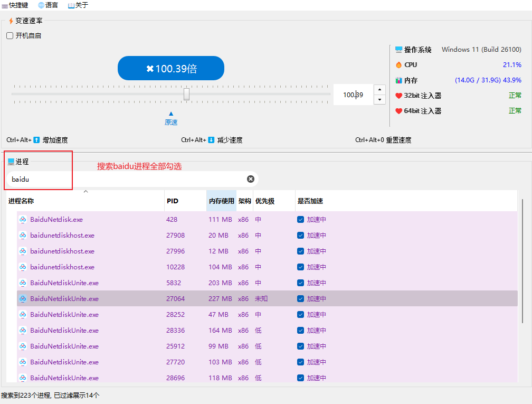Click the BaiduNetdisk.exe process icon

pos(23,219)
